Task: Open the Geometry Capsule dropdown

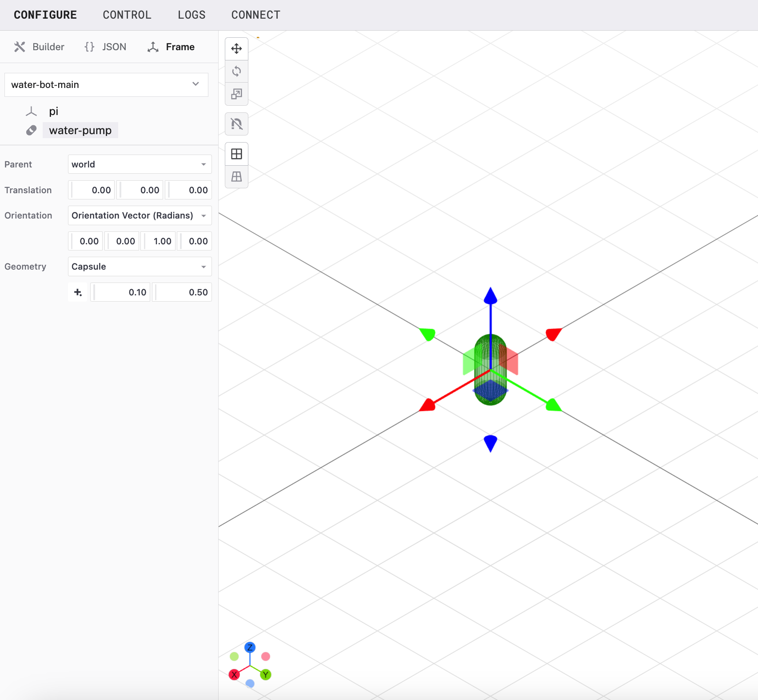Action: pos(140,266)
